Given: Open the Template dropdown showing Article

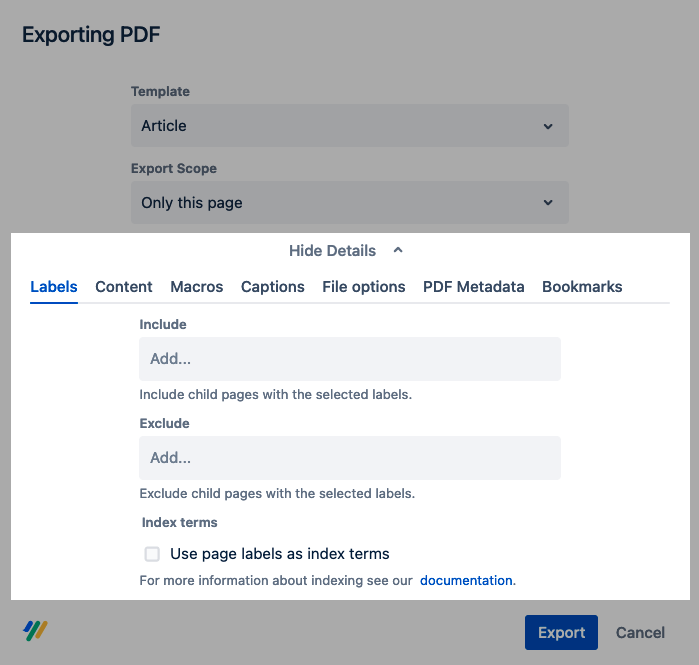Looking at the screenshot, I should [x=349, y=126].
